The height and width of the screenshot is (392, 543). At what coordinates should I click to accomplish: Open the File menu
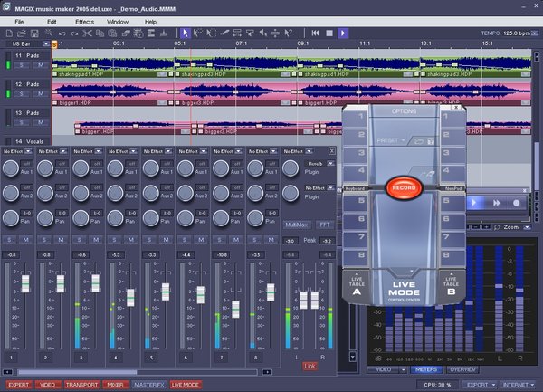19,22
